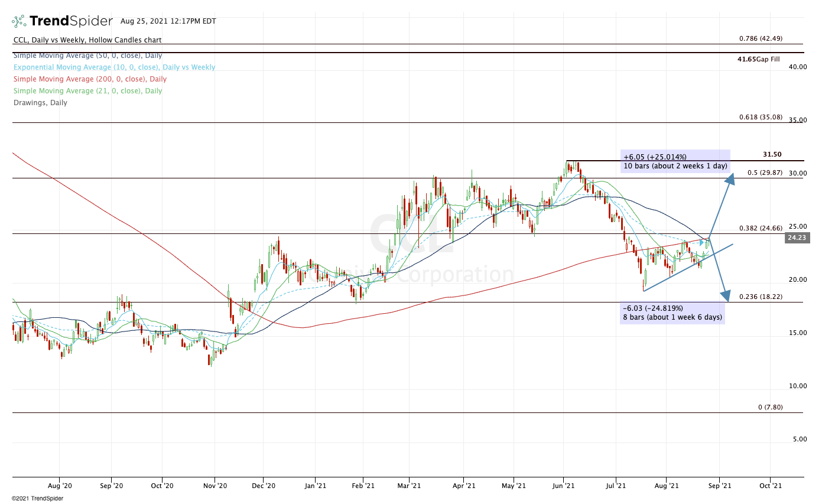Click the Aug '20 date axis label
The width and height of the screenshot is (822, 504).
(60, 486)
